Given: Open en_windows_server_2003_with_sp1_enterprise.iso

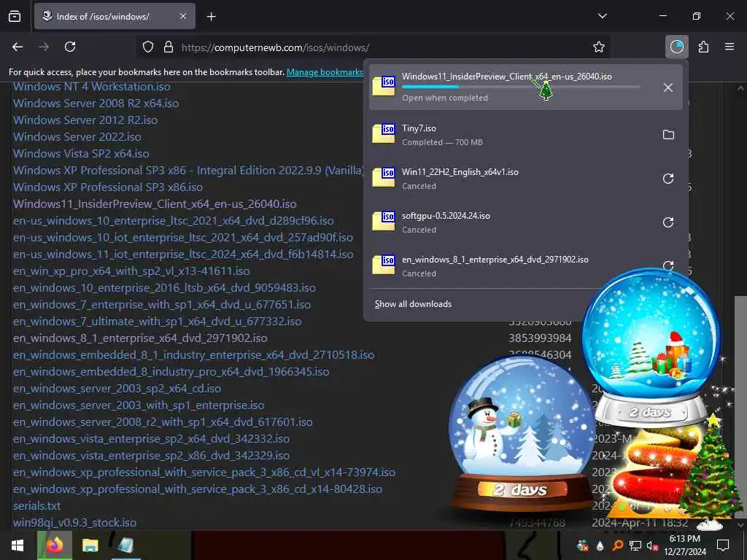Looking at the screenshot, I should tap(139, 405).
